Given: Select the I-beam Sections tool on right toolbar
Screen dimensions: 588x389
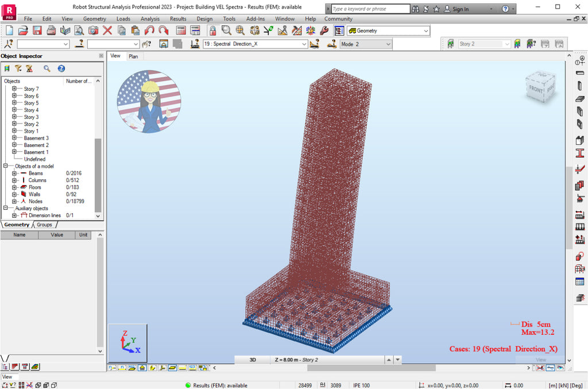Looking at the screenshot, I should pyautogui.click(x=580, y=153).
